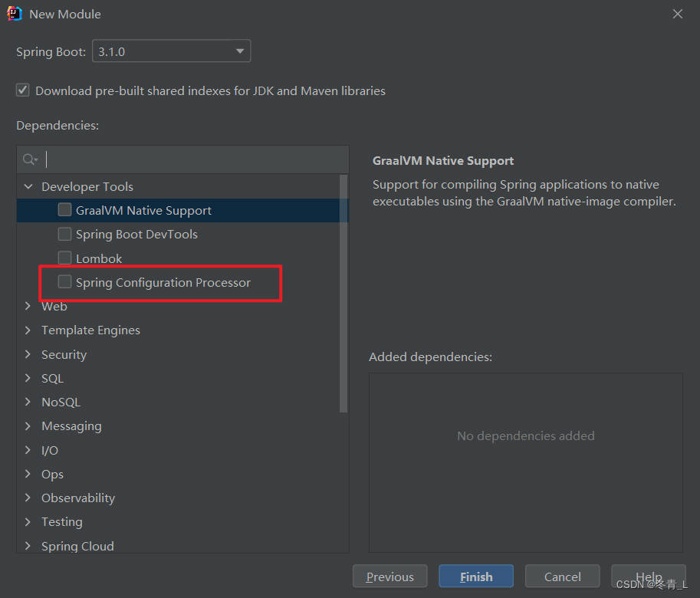Disable pre-built shared indexes download
Screen dimensions: 700x598
pyautogui.click(x=22, y=90)
